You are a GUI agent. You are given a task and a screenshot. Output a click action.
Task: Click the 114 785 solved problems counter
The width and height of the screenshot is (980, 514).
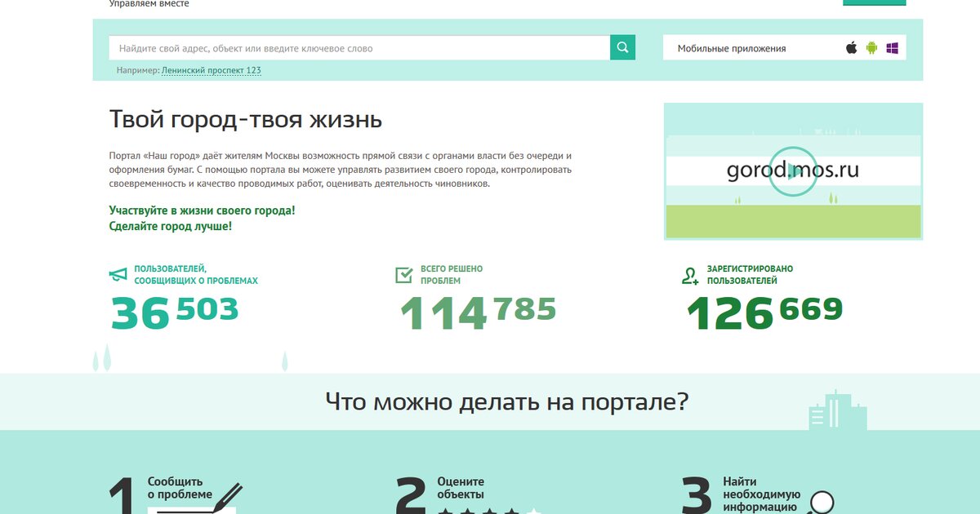click(478, 312)
